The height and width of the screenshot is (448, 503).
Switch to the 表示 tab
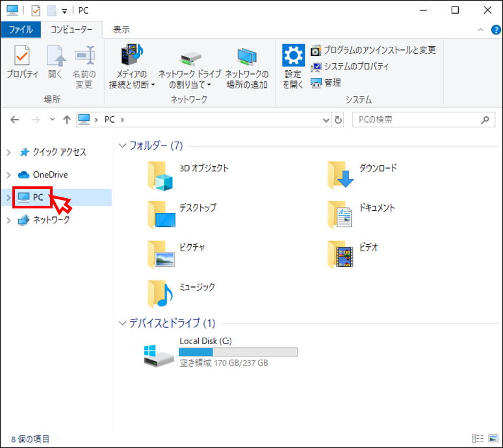pos(122,30)
